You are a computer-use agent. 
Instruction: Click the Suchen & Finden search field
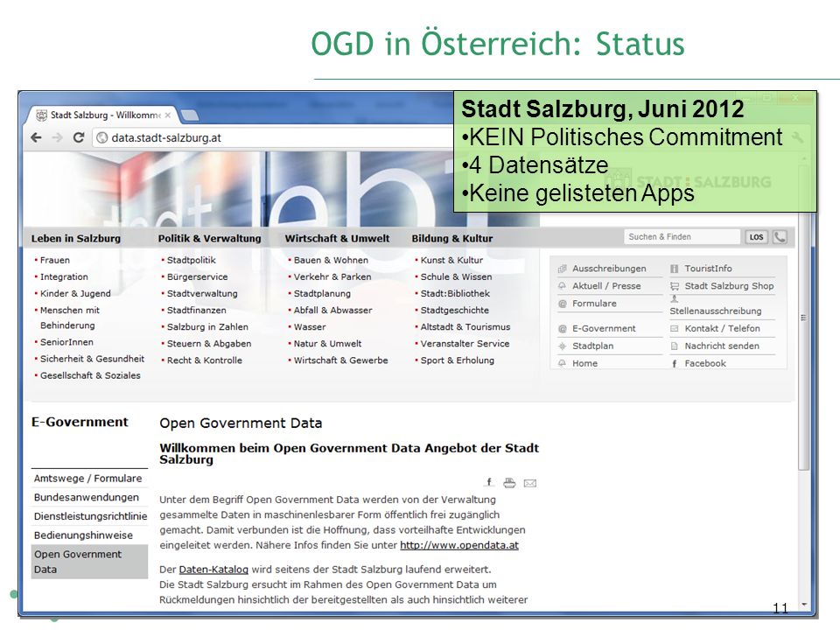(x=682, y=237)
